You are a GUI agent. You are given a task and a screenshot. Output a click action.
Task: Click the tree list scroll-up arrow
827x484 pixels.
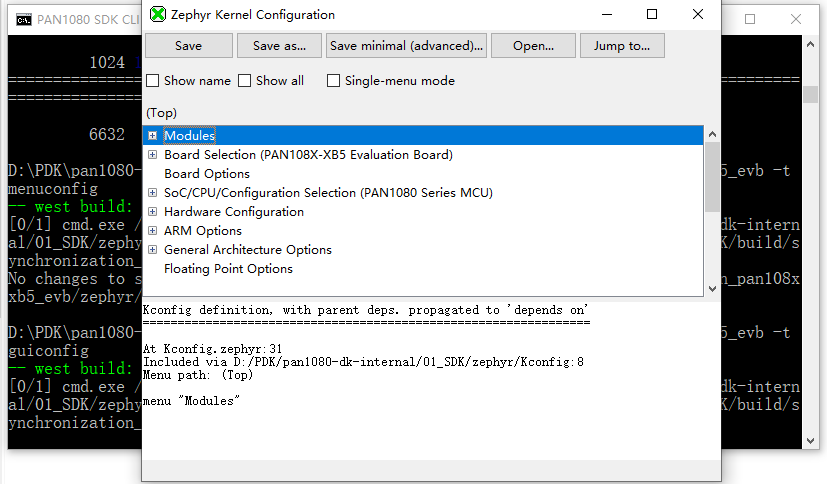click(713, 134)
